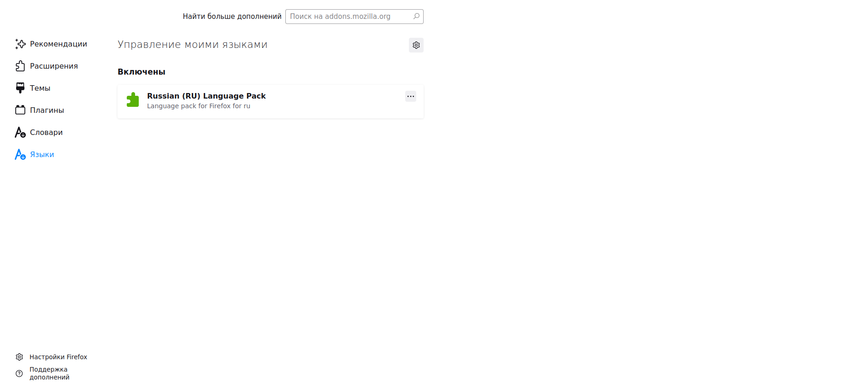Focus the addons.mozilla.org search field
Image resolution: width=868 pixels, height=391 pixels.
coord(349,17)
